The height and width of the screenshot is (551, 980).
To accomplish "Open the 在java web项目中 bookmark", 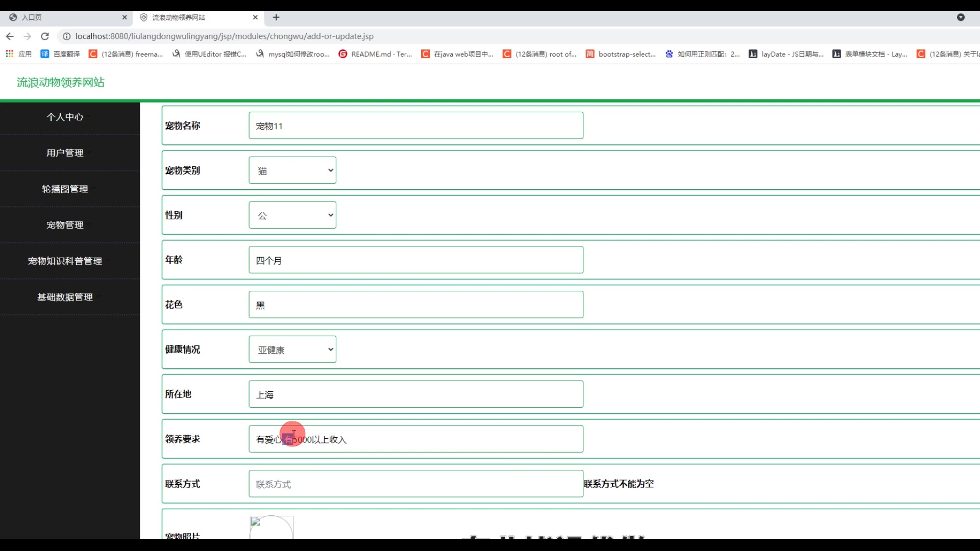I will [458, 54].
